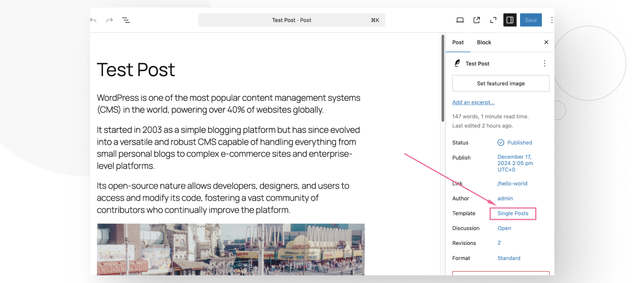
Task: Click the '147 words, 1 minute read time' text
Action: click(x=491, y=116)
